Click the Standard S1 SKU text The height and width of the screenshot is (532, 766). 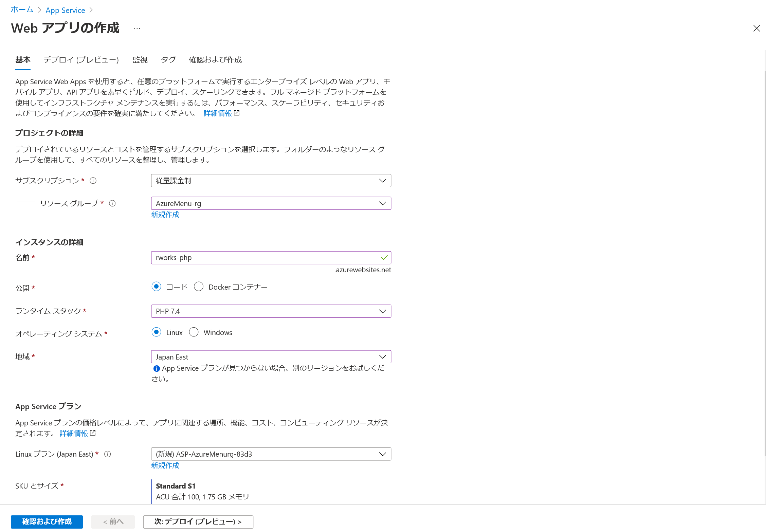[x=176, y=486]
